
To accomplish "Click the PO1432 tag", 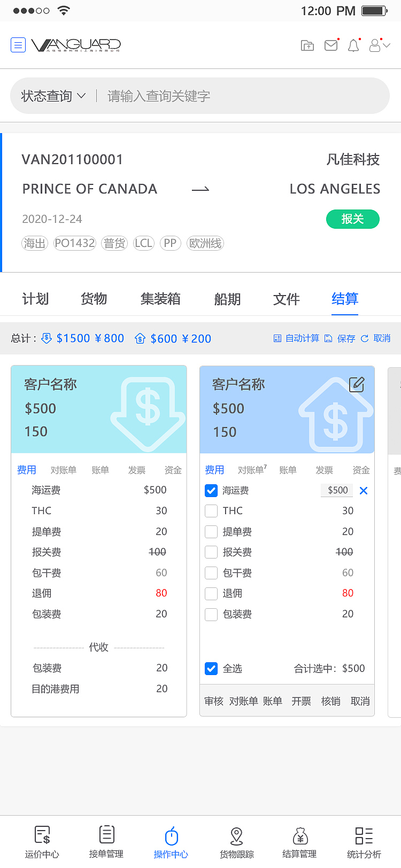I will [75, 243].
